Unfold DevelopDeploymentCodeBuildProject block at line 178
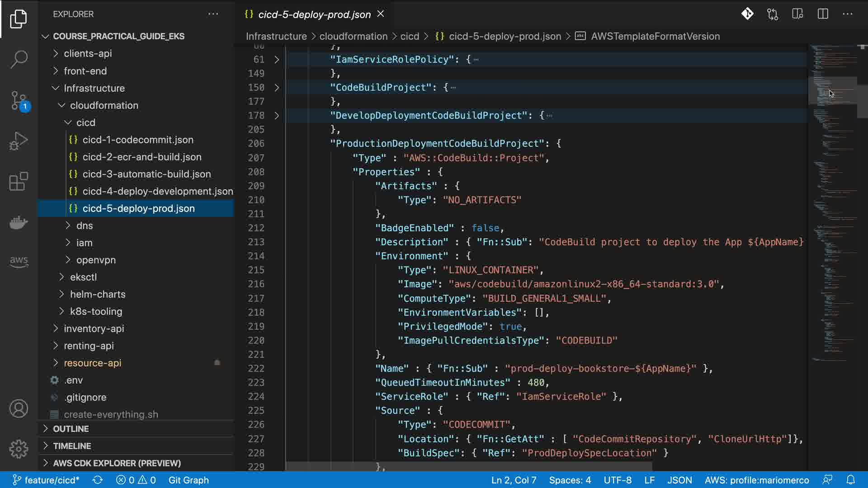 tap(277, 116)
